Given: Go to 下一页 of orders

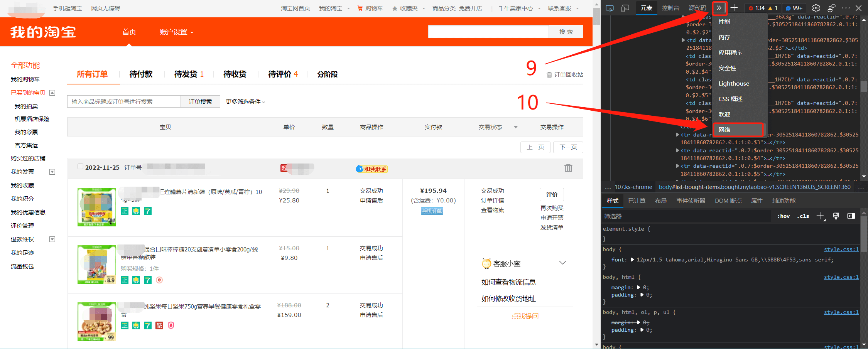Looking at the screenshot, I should click(568, 147).
